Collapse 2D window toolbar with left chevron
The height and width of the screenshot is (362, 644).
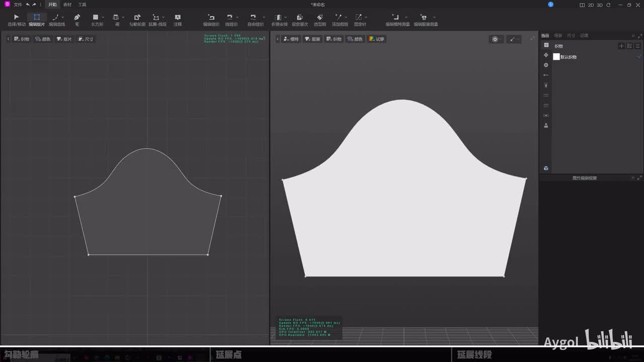8,39
